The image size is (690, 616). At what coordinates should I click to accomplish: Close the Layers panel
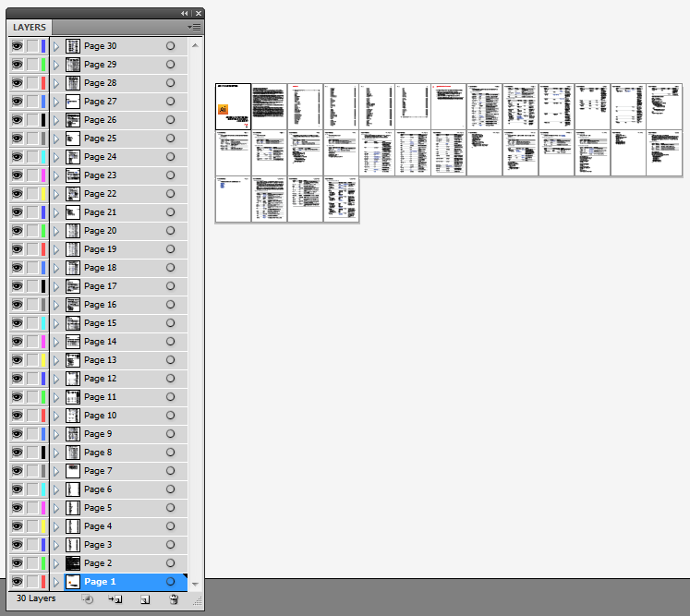click(199, 14)
